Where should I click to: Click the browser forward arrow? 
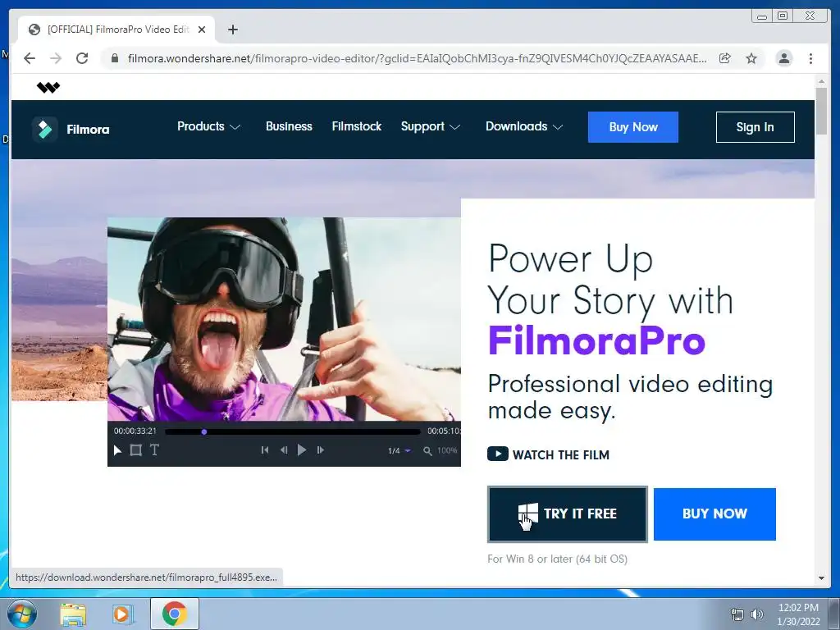click(56, 58)
